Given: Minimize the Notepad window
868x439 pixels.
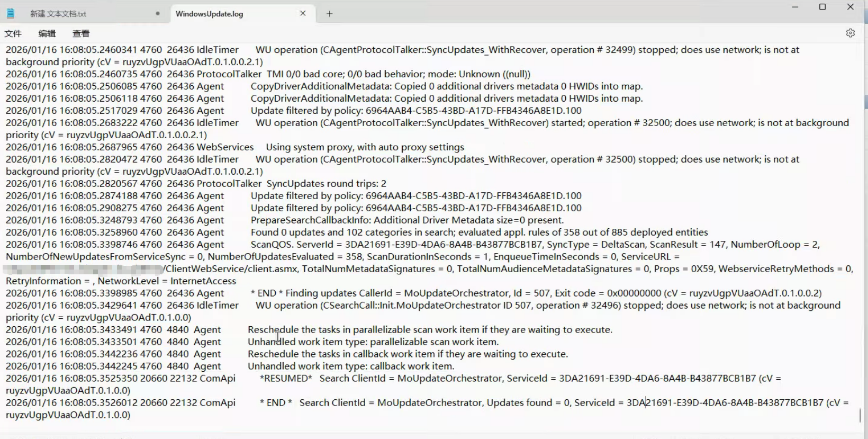Looking at the screenshot, I should pos(795,7).
